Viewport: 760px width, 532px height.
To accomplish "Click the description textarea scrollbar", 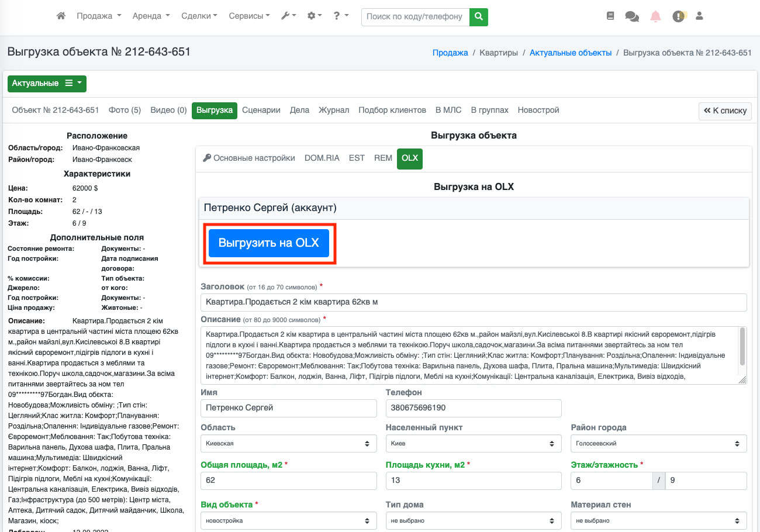I will [x=742, y=346].
